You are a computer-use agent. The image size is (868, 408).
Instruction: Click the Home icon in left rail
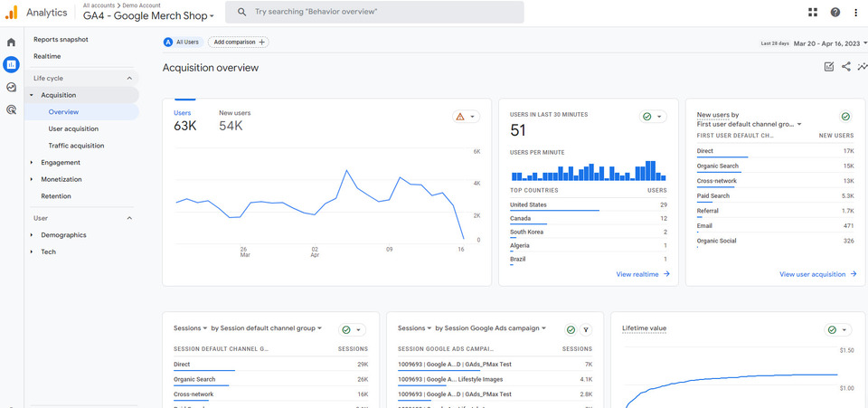(11, 42)
